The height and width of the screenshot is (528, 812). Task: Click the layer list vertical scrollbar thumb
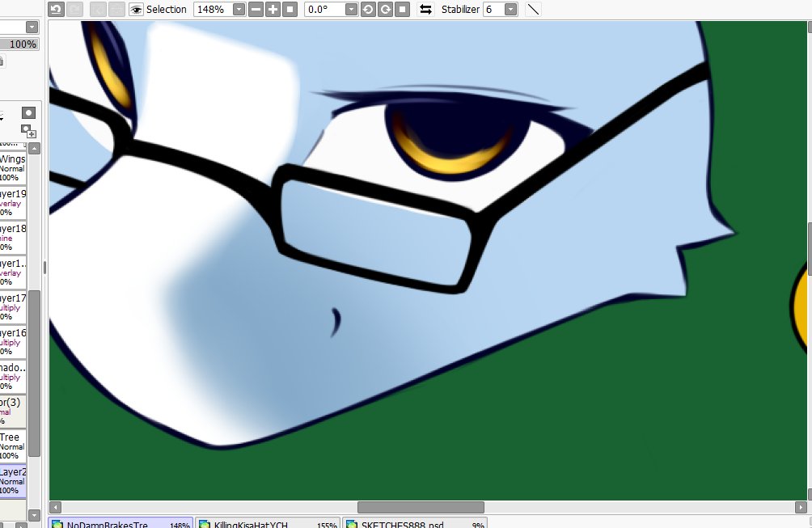(x=34, y=374)
